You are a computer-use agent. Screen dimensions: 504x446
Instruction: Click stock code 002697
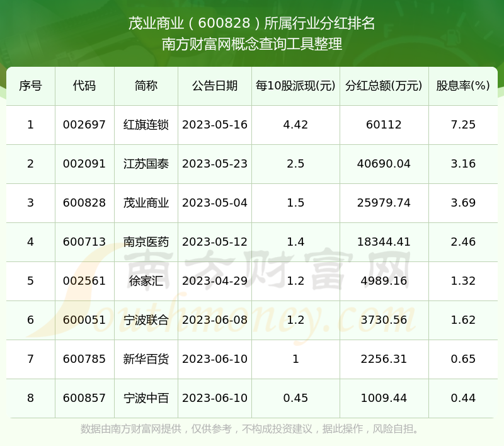pyautogui.click(x=84, y=125)
